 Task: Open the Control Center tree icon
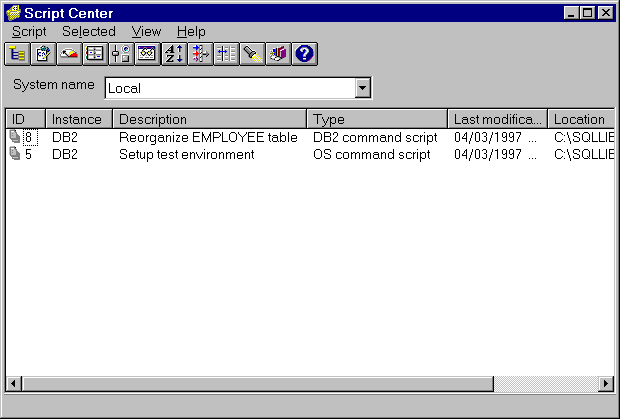click(x=17, y=54)
